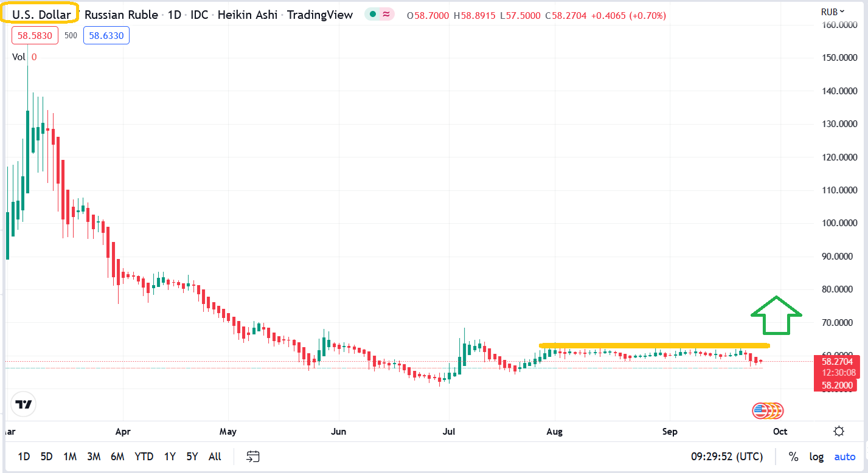Screen dimensions: 868x473
Task: Click the pink approximate-data indicator icon
Action: [386, 15]
